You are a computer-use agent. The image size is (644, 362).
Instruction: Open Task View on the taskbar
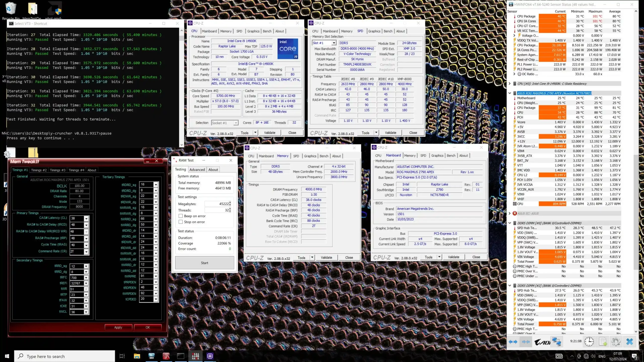click(x=122, y=356)
